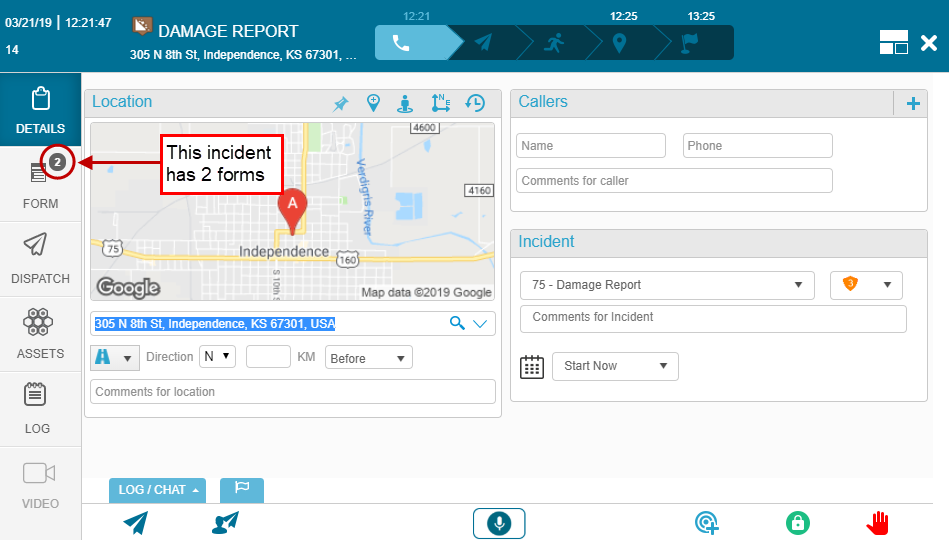Image resolution: width=949 pixels, height=540 pixels.
Task: Click the address search magnifier icon
Action: click(457, 323)
